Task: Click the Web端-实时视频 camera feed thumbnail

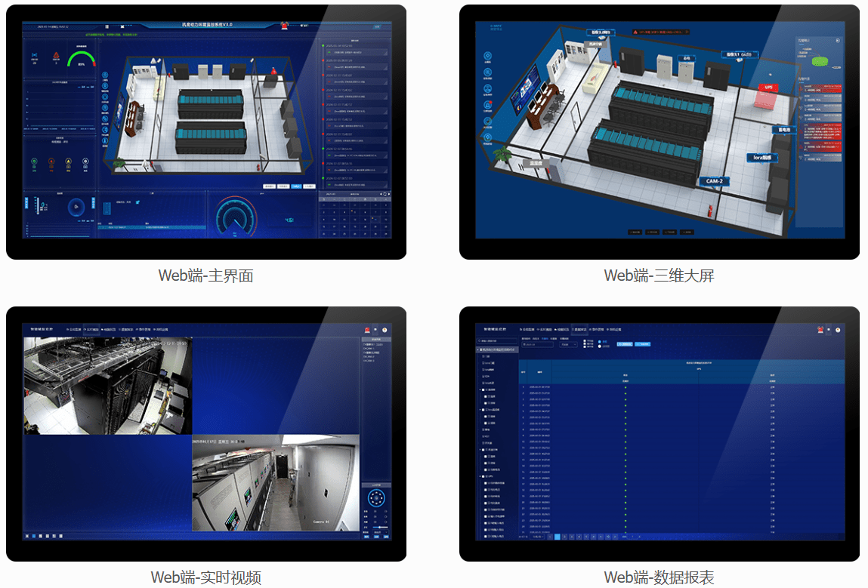Action: (107, 386)
